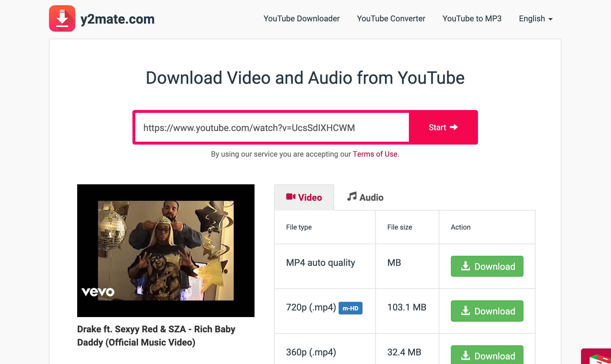Image resolution: width=611 pixels, height=364 pixels.
Task: Click the y2mate red download logo icon
Action: tap(62, 18)
